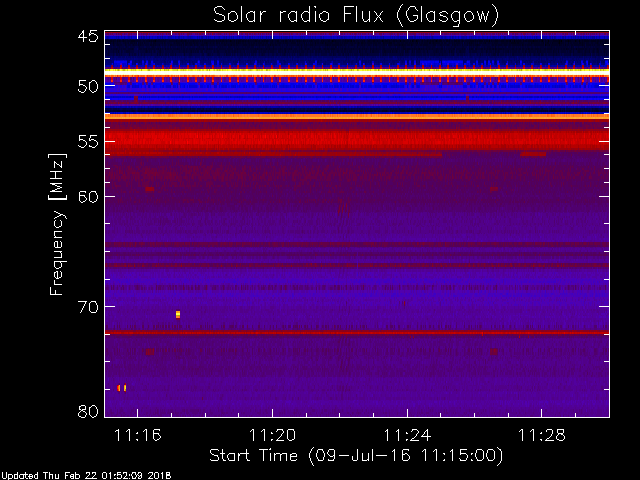Click the 50 frequency tick label
Image resolution: width=640 pixels, height=480 pixels.
(x=88, y=87)
